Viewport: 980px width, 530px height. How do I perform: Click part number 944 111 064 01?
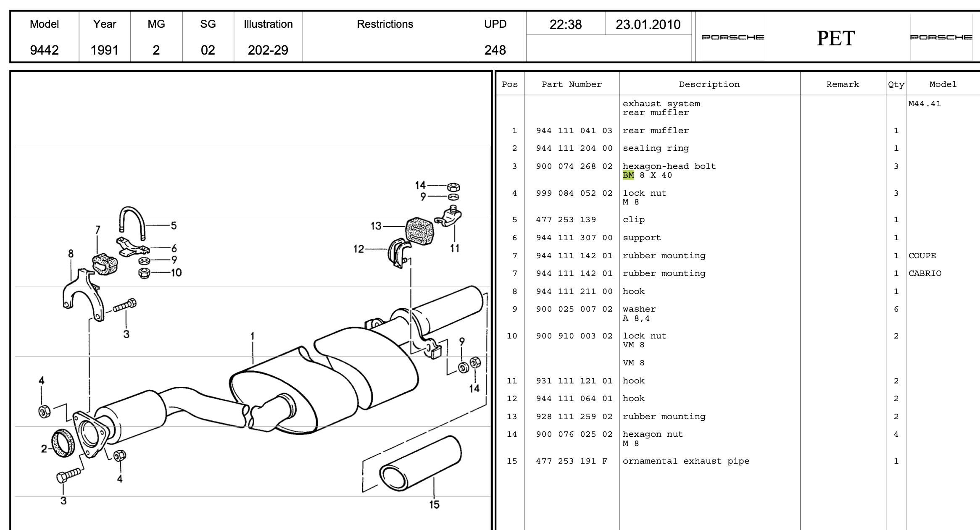pyautogui.click(x=574, y=399)
